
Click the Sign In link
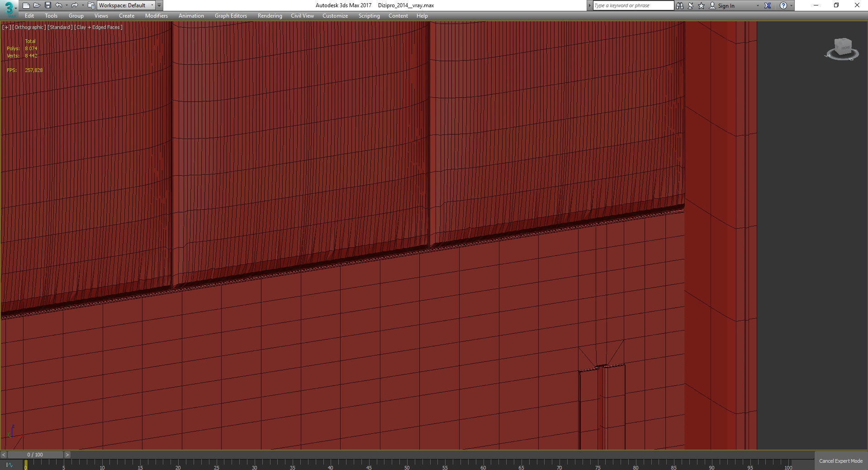click(x=726, y=5)
